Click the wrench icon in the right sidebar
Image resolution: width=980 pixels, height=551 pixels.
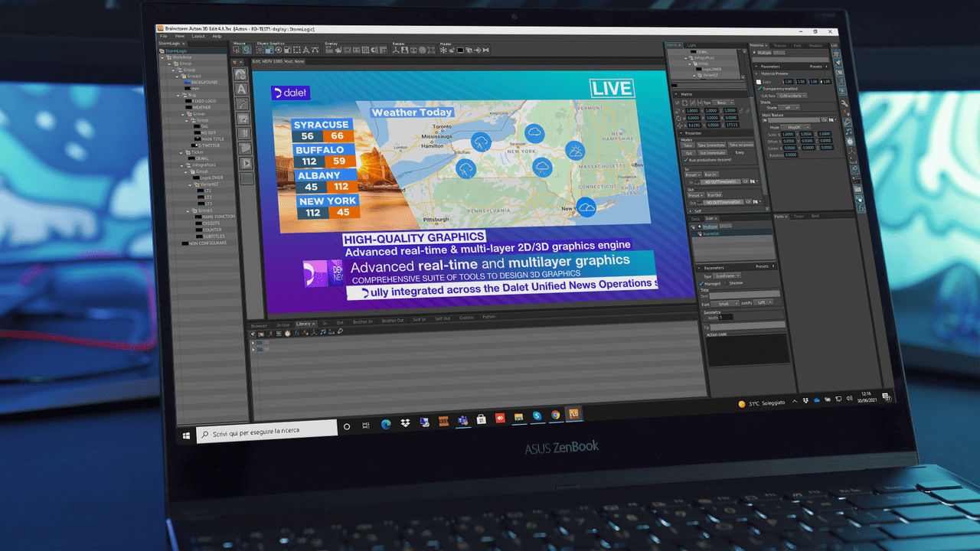coord(844,104)
